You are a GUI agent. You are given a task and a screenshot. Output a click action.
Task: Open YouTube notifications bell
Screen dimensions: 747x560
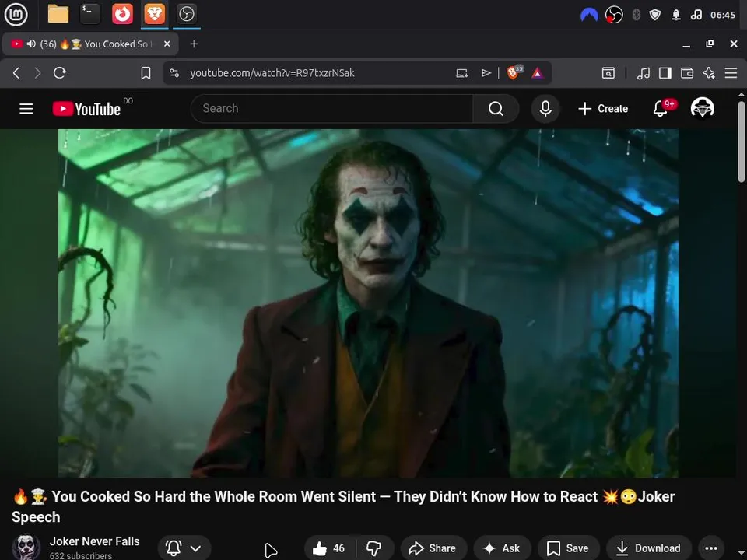click(661, 109)
